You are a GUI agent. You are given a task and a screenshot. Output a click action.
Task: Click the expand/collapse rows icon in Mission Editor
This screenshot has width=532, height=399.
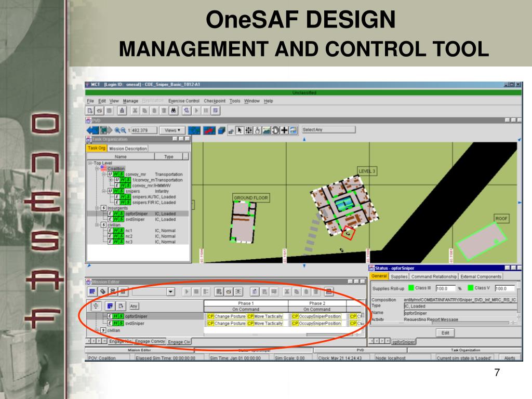(x=96, y=306)
